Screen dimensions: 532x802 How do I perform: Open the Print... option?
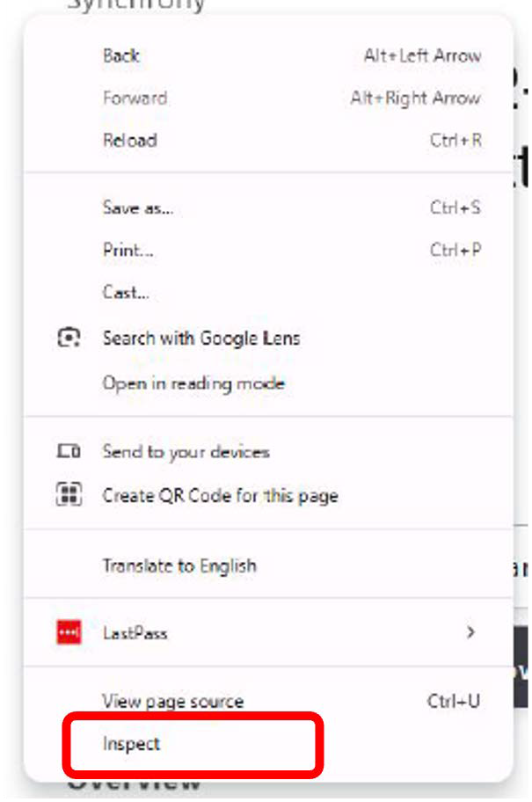pyautogui.click(x=128, y=251)
